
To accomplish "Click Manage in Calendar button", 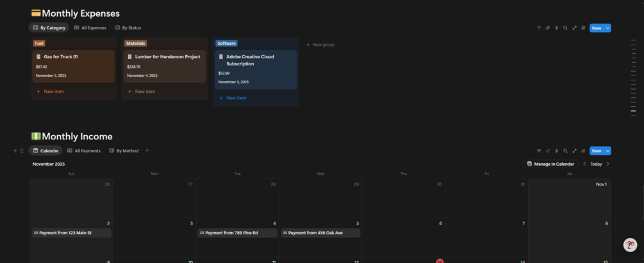I will 550,164.
